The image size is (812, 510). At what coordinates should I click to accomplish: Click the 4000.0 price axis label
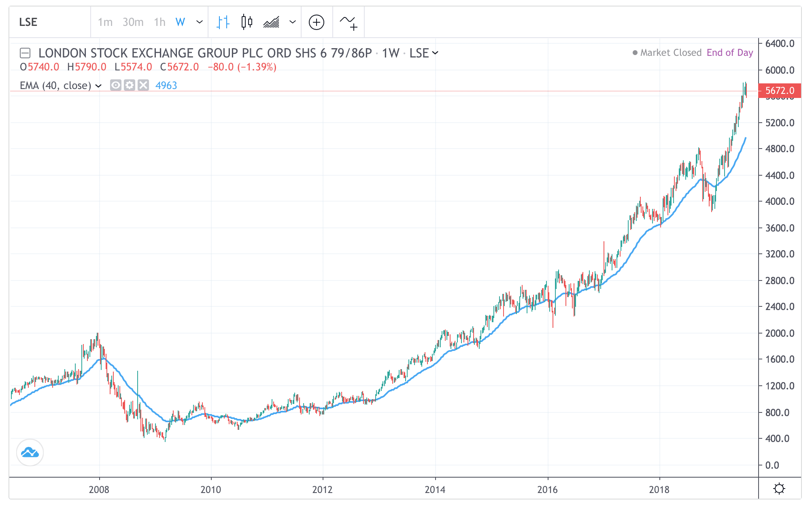coord(780,202)
